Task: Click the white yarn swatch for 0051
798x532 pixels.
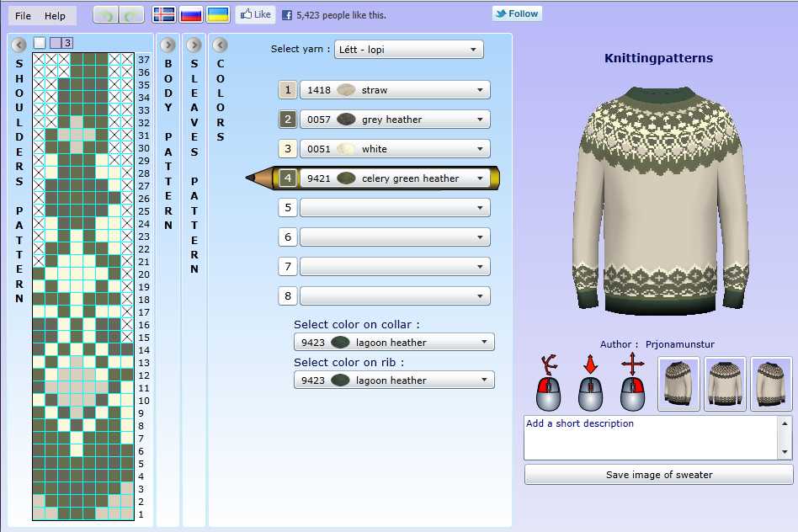Action: tap(346, 149)
